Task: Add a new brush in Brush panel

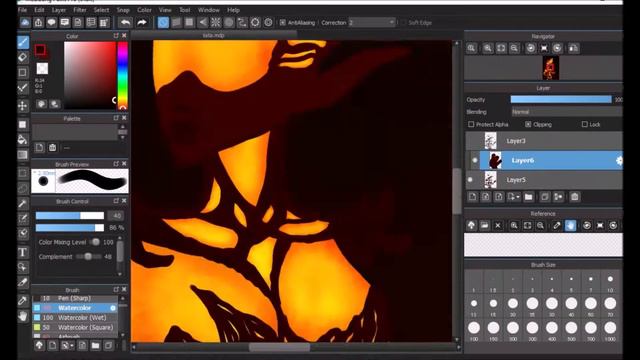Action: coord(53,346)
